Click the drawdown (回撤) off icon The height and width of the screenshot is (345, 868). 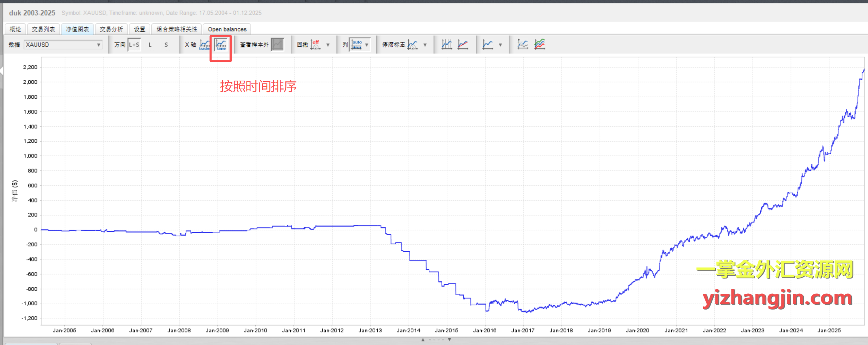(x=315, y=45)
